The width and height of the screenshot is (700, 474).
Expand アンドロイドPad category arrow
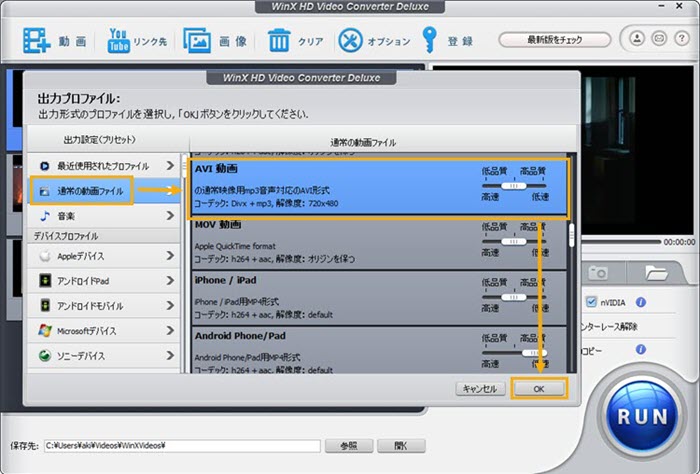pos(170,280)
